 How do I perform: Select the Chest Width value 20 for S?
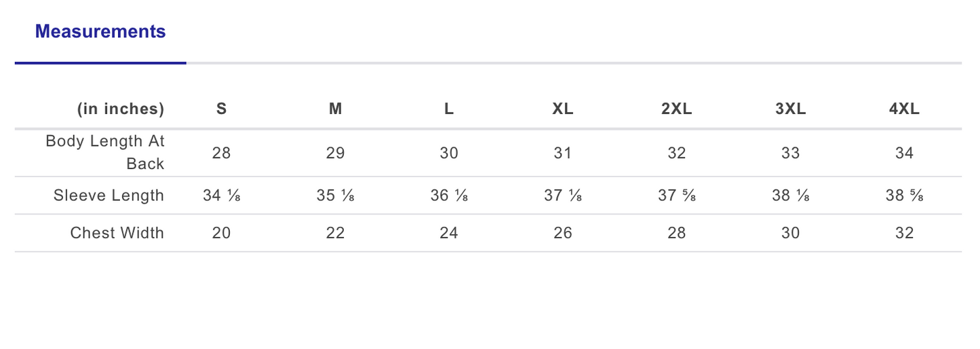222,233
